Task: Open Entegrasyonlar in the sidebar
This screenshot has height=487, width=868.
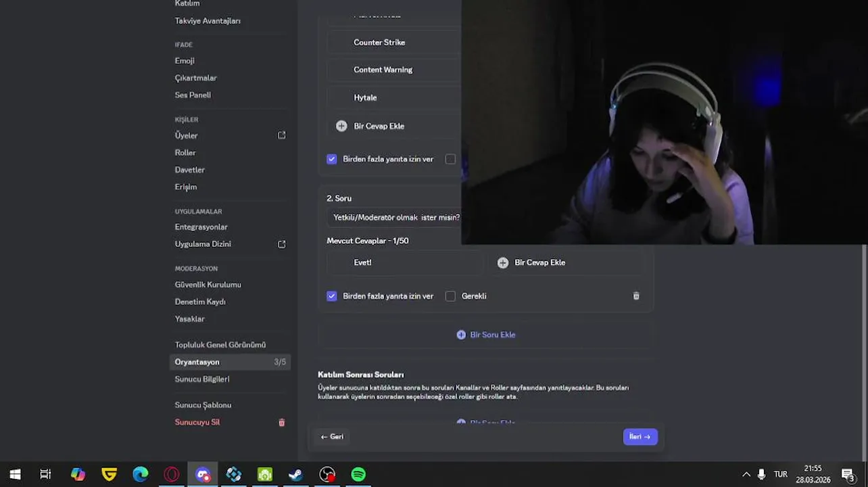Action: click(201, 227)
